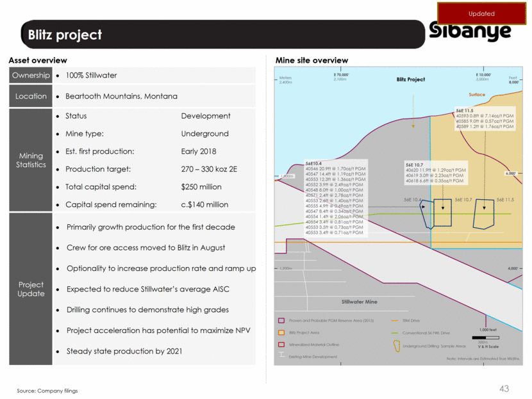The width and height of the screenshot is (532, 399).
Task: Click the 56E 10.7 sample area box
Action: coord(442,213)
